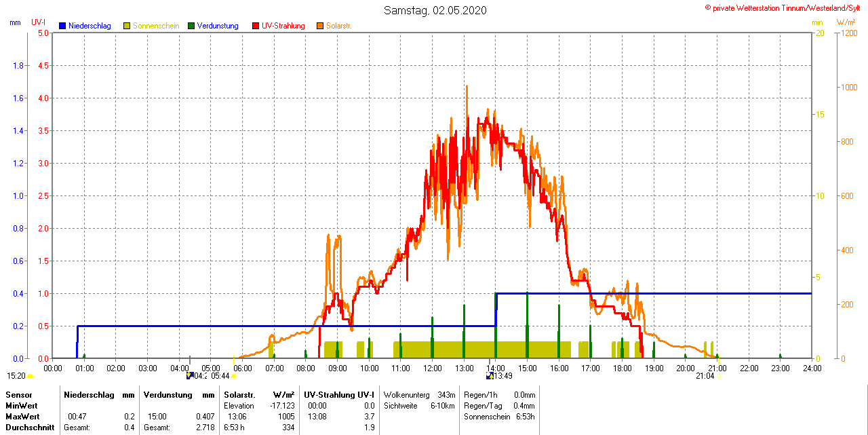Click the 24:00 time axis label
868x435 pixels.
(x=812, y=368)
